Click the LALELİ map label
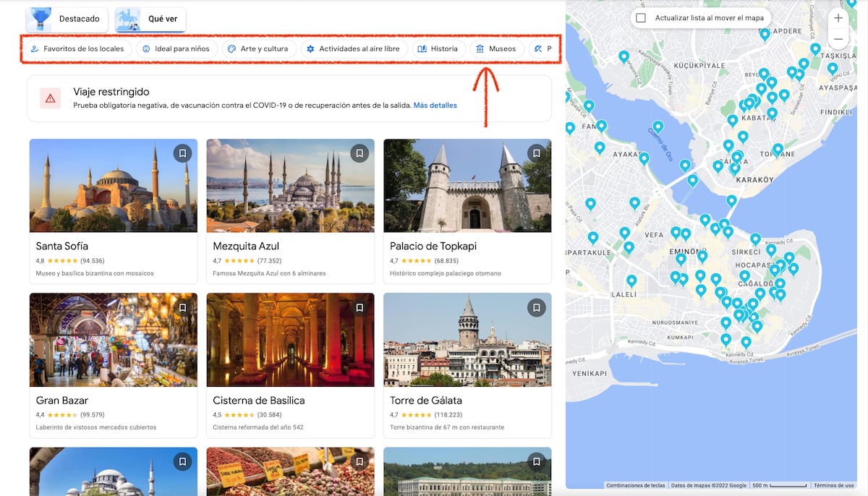The width and height of the screenshot is (868, 496). pyautogui.click(x=624, y=295)
